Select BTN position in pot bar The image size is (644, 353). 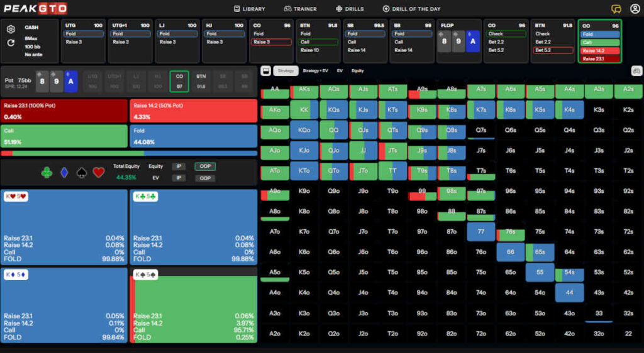coord(201,81)
